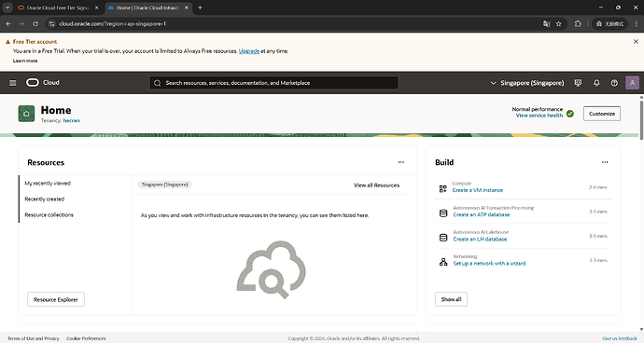Click Learn more in the banner
Viewport: 644px width, 343px height.
pyautogui.click(x=25, y=61)
